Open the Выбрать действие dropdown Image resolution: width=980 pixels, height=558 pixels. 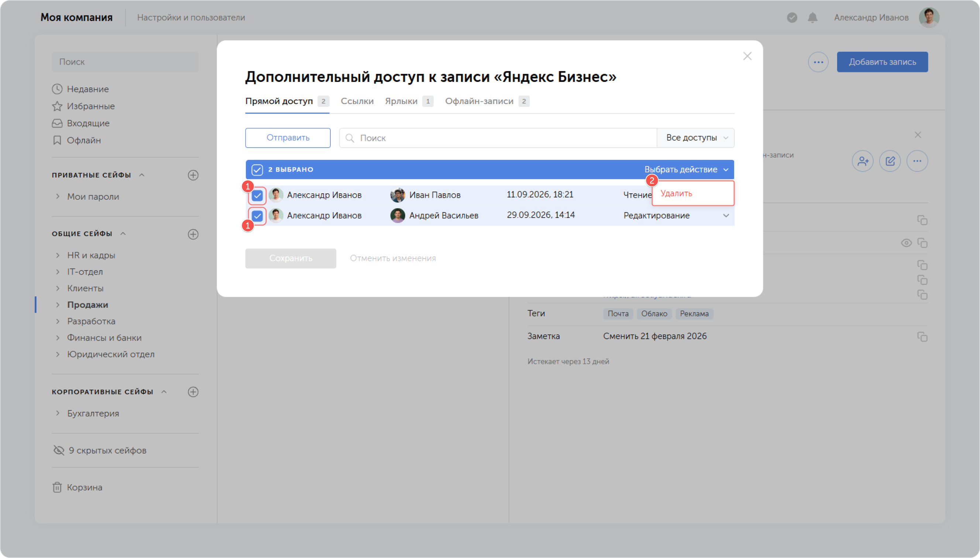pyautogui.click(x=687, y=169)
